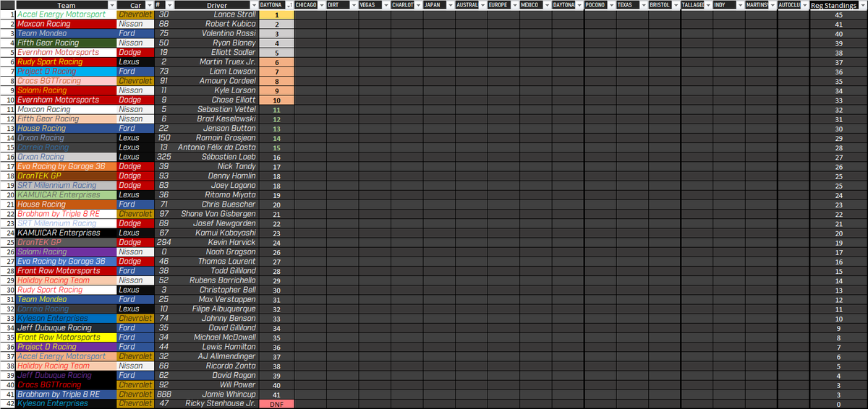Open the Reg Standings column filter dropdown

click(862, 5)
